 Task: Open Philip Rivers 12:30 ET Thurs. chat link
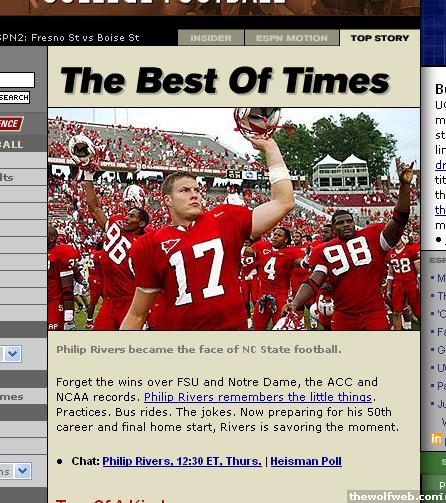(x=182, y=461)
